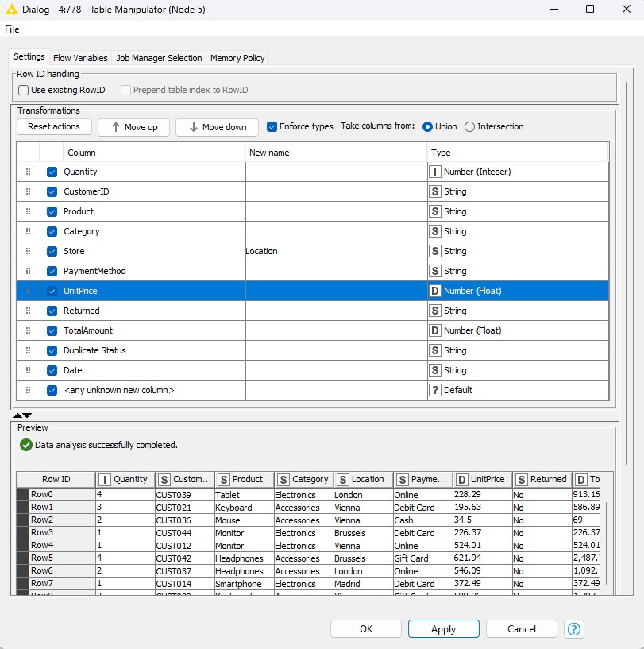This screenshot has width=644, height=649.
Task: Click Integer type icon for Quantity column
Action: click(435, 172)
